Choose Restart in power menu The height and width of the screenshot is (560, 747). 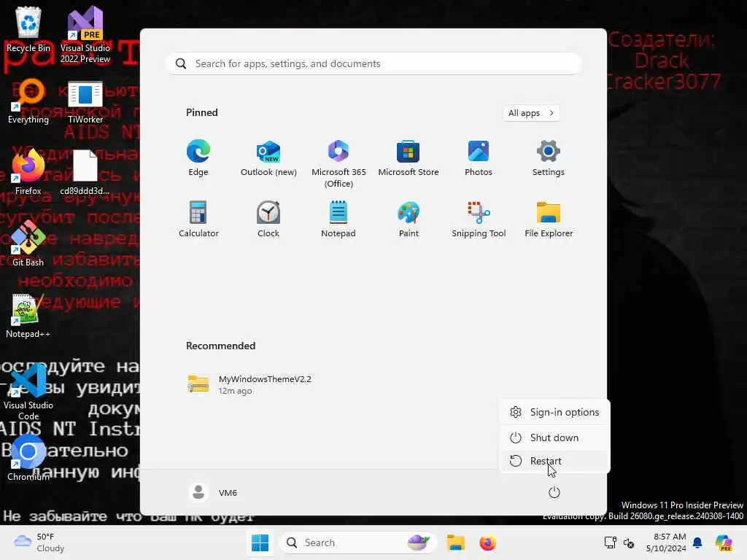554,461
